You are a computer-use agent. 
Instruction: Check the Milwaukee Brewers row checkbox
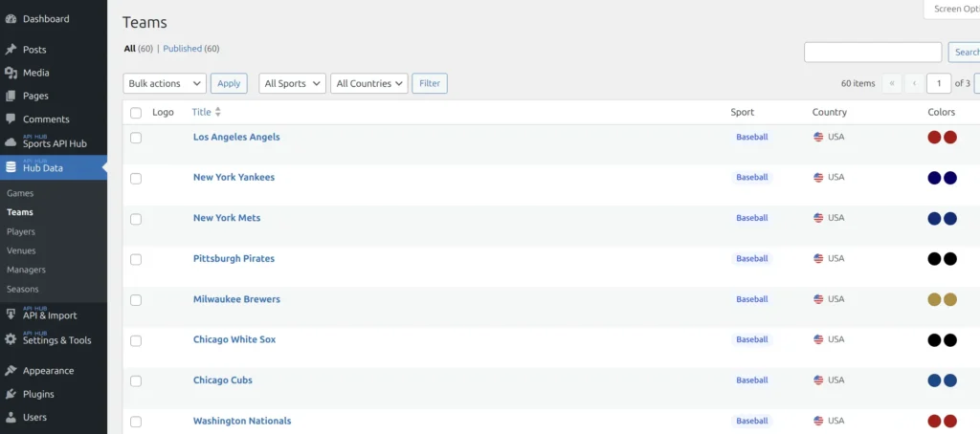tap(136, 300)
